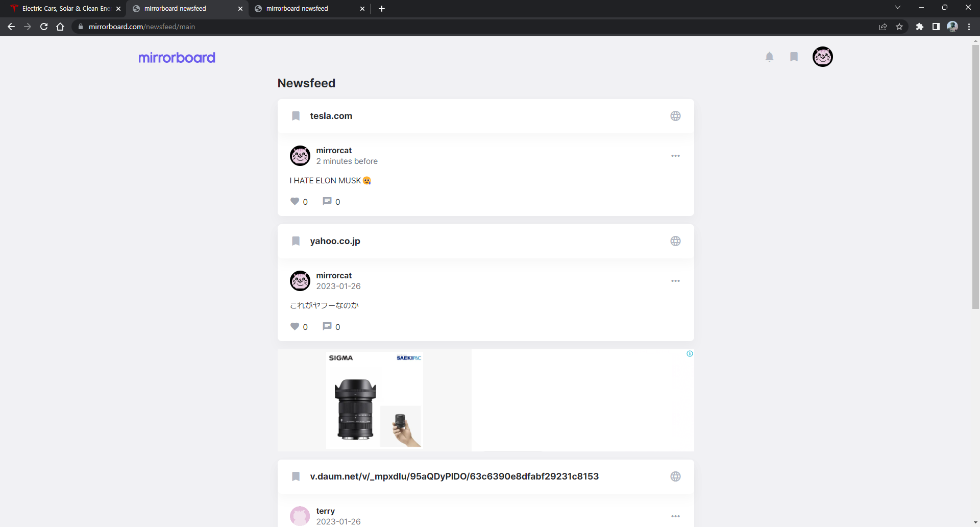Bookmark the v.daum.net board

(x=296, y=476)
